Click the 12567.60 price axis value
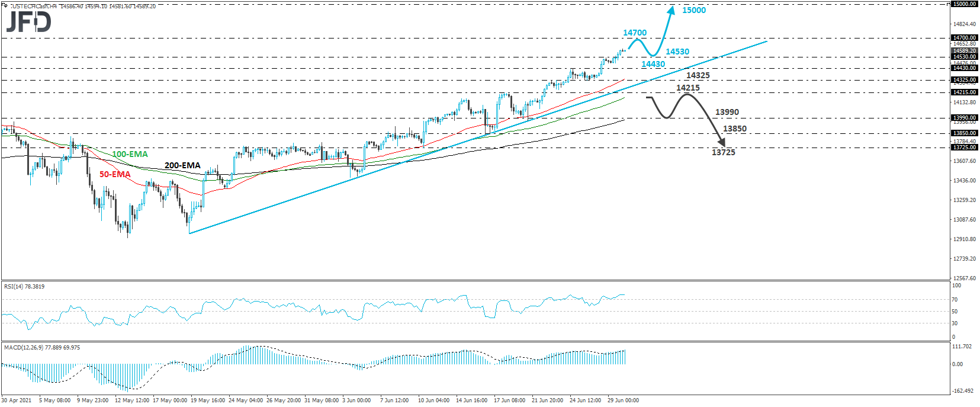Viewport: 980px width, 407px height. click(x=965, y=278)
